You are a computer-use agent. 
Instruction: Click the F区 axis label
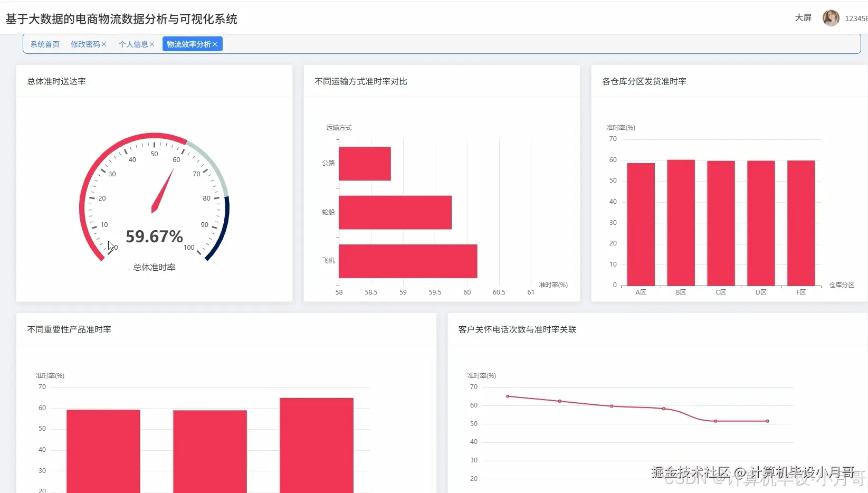pos(801,292)
